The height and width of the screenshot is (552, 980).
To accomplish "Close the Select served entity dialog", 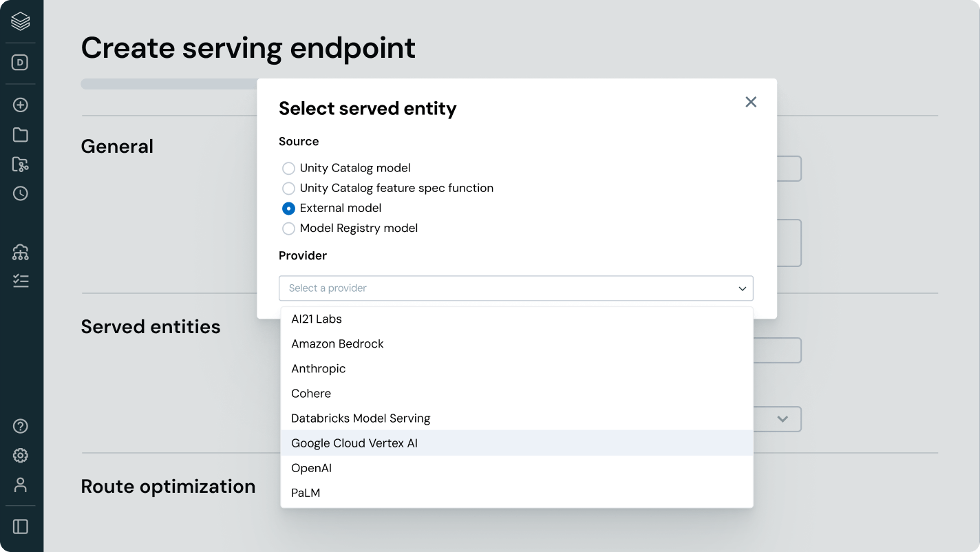I will pos(751,102).
